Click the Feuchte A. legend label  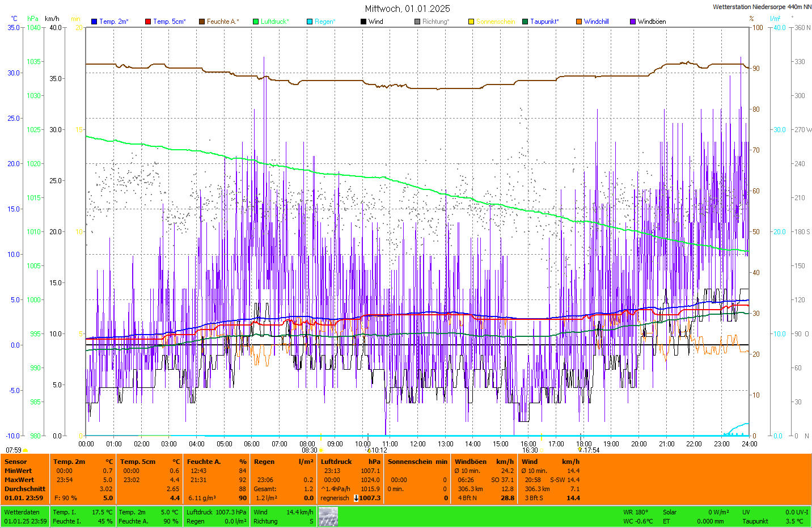point(223,22)
